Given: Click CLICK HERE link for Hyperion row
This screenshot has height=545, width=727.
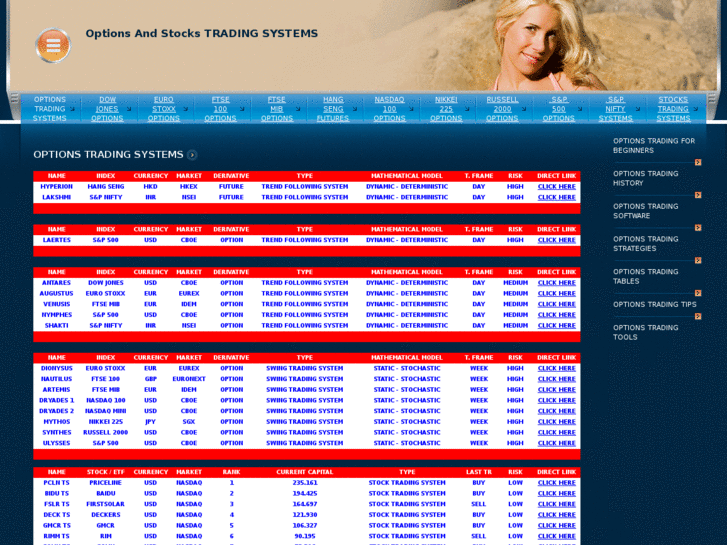Looking at the screenshot, I should tap(556, 187).
